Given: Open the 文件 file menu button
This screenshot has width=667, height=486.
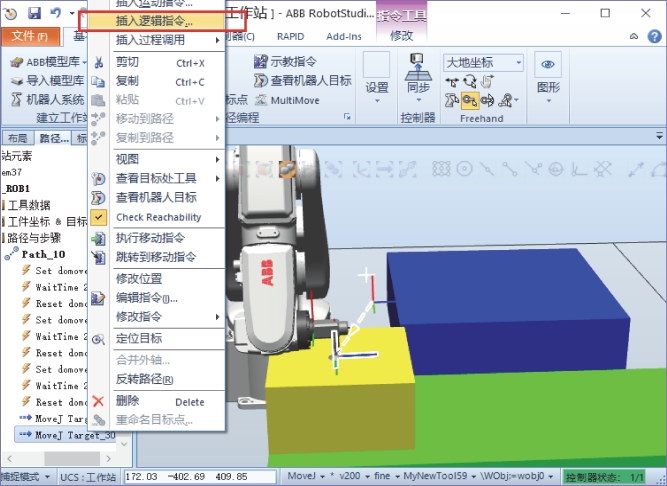Looking at the screenshot, I should coord(29,37).
